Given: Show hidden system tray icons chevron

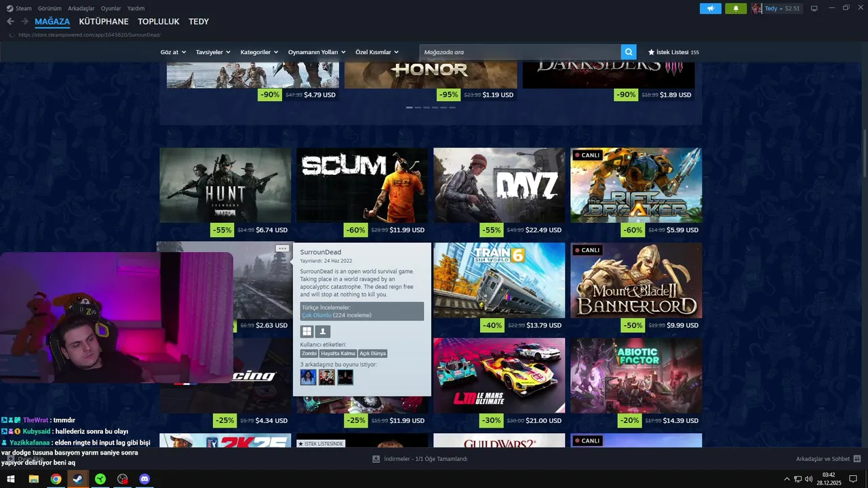Looking at the screenshot, I should pyautogui.click(x=787, y=479).
